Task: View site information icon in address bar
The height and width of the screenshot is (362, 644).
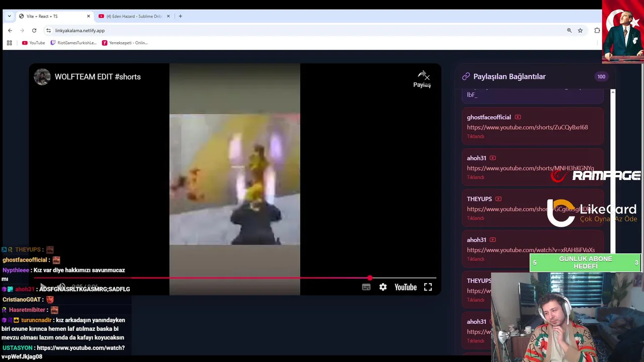Action: [x=48, y=31]
